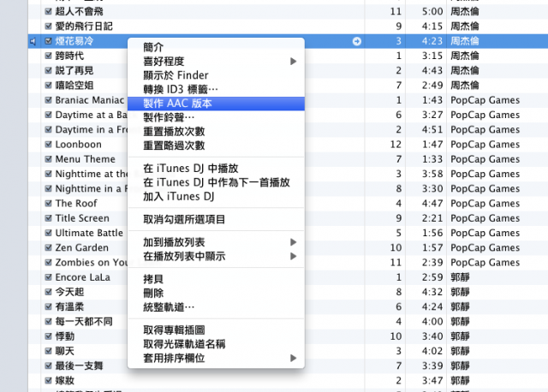Select the 聊天 song row
548x392 pixels.
[65, 351]
